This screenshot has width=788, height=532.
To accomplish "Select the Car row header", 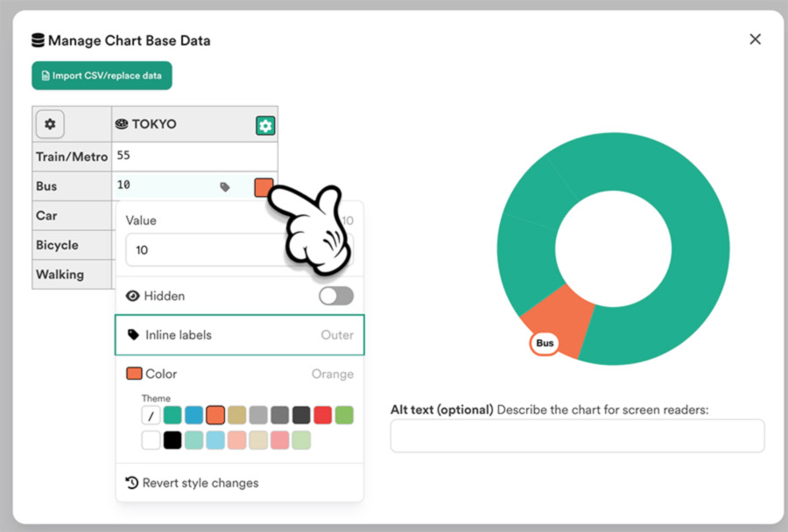I will point(72,215).
